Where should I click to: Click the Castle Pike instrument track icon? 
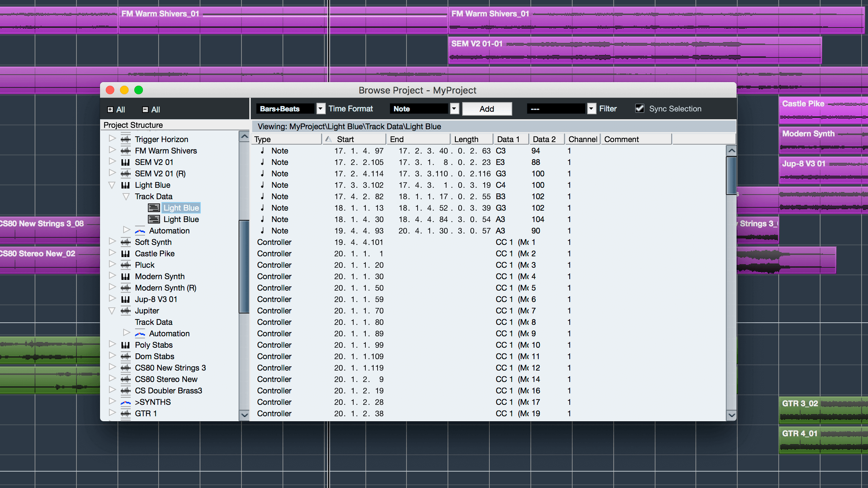[x=125, y=254]
